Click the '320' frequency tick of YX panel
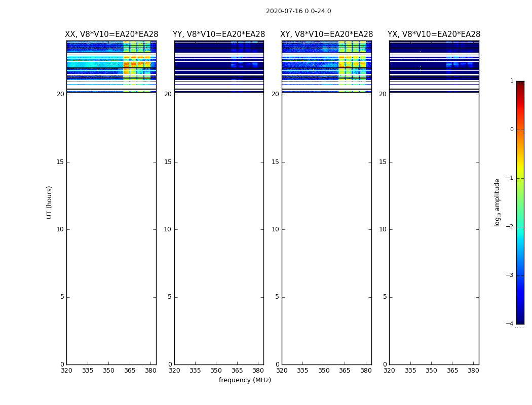This screenshot has height=405, width=532. pyautogui.click(x=389, y=371)
